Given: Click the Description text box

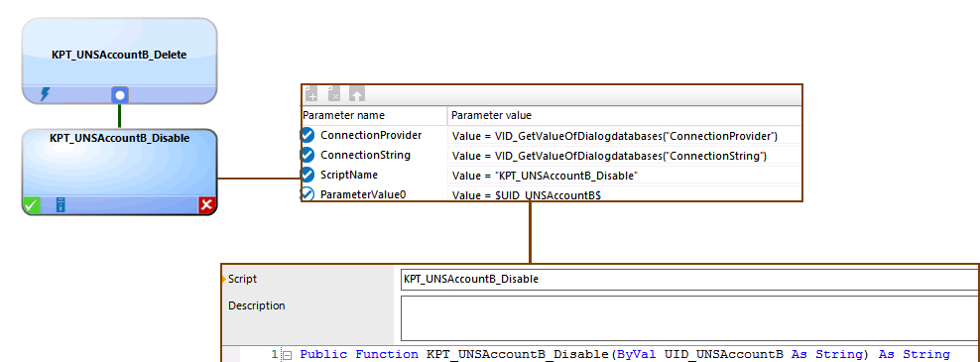Looking at the screenshot, I should pyautogui.click(x=689, y=318).
